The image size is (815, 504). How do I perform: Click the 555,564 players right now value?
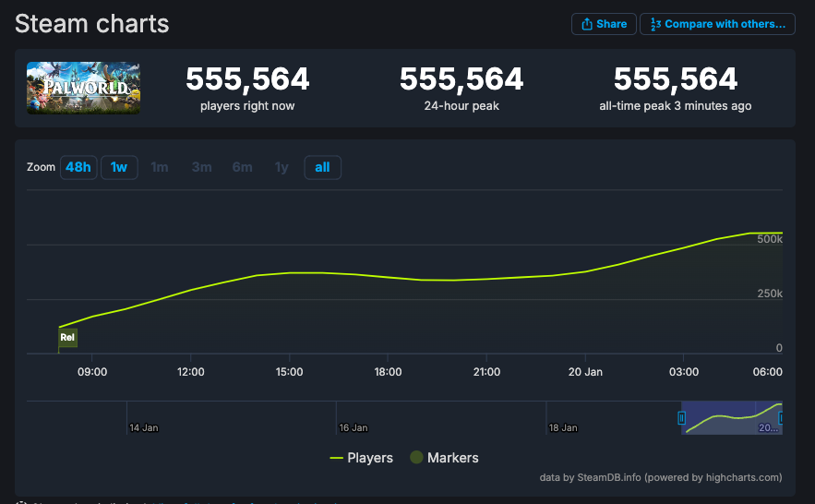(247, 79)
